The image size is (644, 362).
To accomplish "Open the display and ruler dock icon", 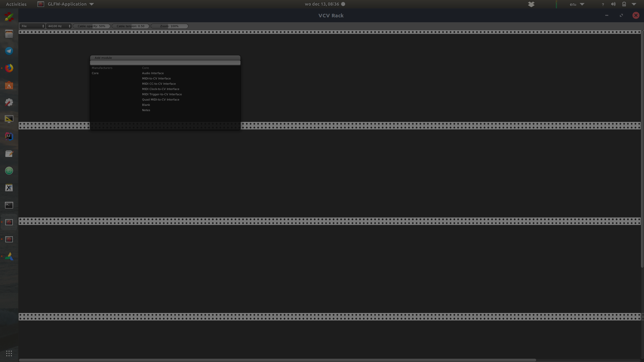I will click(9, 119).
